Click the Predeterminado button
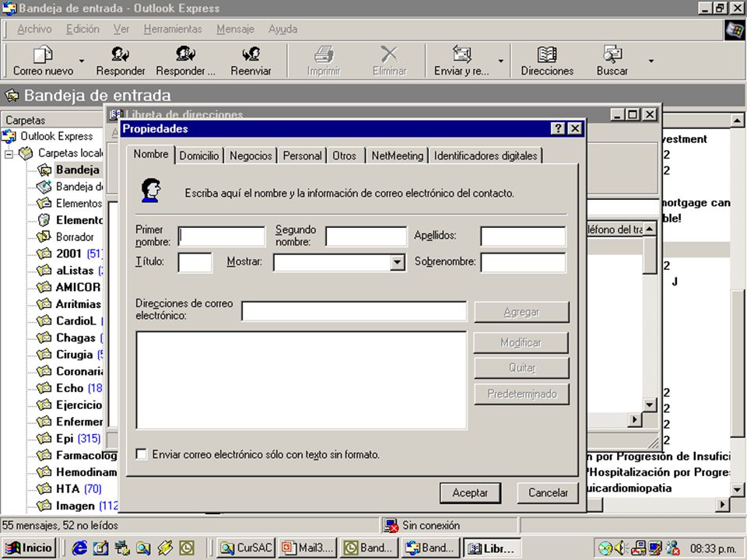This screenshot has height=560, width=747. [x=521, y=394]
